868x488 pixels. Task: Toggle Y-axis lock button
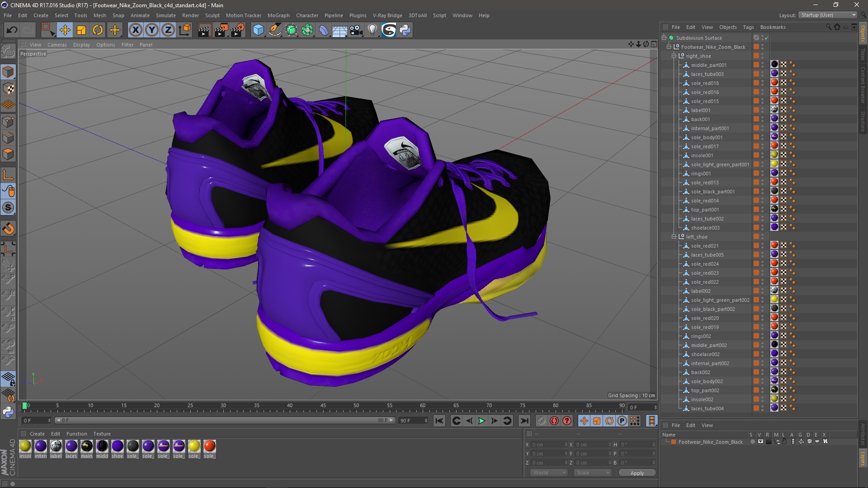(x=152, y=30)
